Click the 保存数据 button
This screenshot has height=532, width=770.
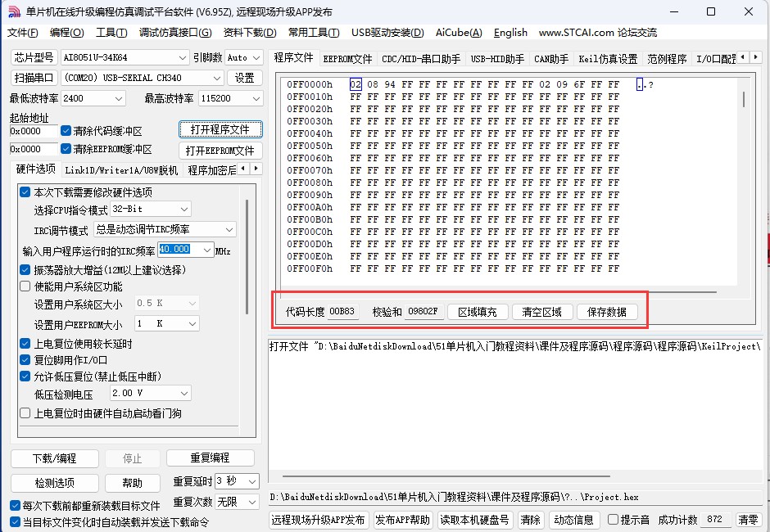click(607, 312)
